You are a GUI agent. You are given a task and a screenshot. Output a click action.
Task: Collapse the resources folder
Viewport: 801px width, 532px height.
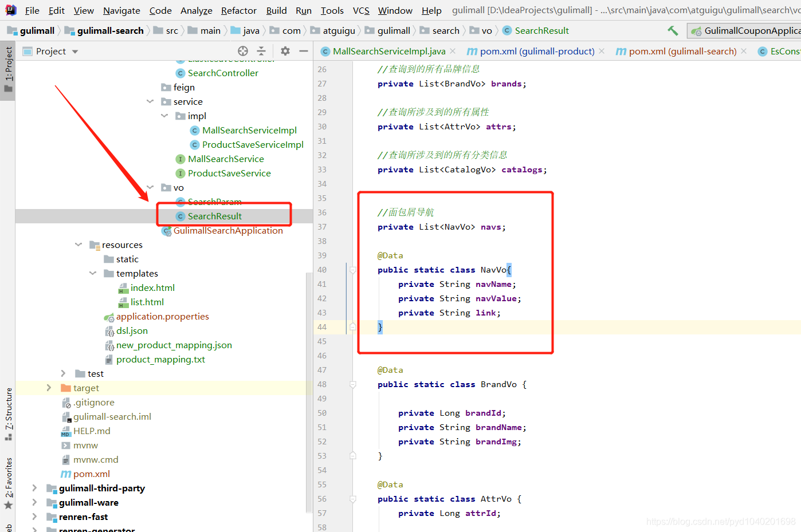(x=78, y=245)
